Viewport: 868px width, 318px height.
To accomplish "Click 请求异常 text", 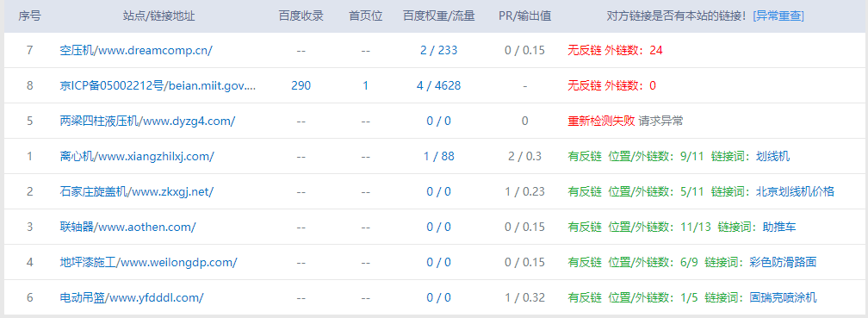I will (x=660, y=121).
